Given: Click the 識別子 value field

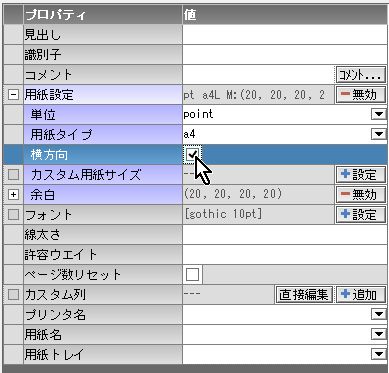Looking at the screenshot, I should click(x=285, y=55).
